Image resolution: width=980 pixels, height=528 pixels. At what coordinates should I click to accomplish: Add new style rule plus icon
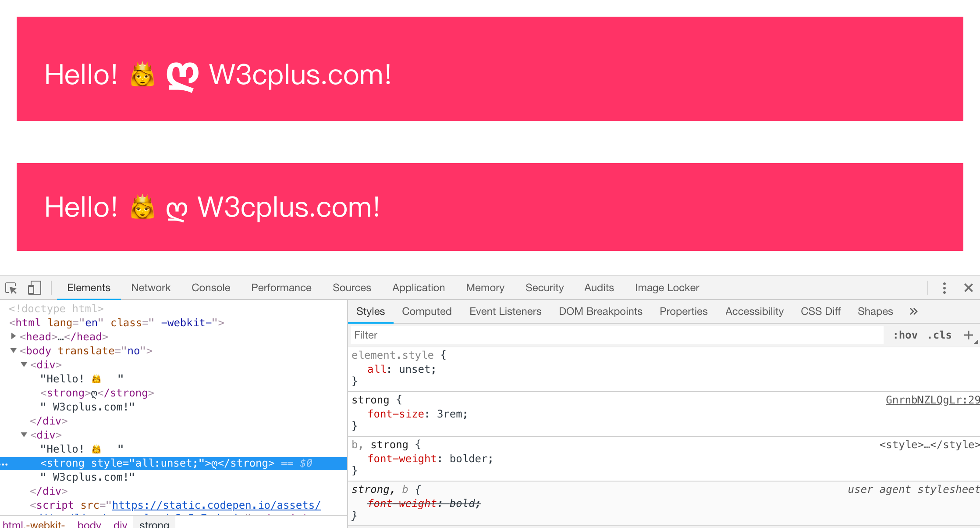click(969, 335)
